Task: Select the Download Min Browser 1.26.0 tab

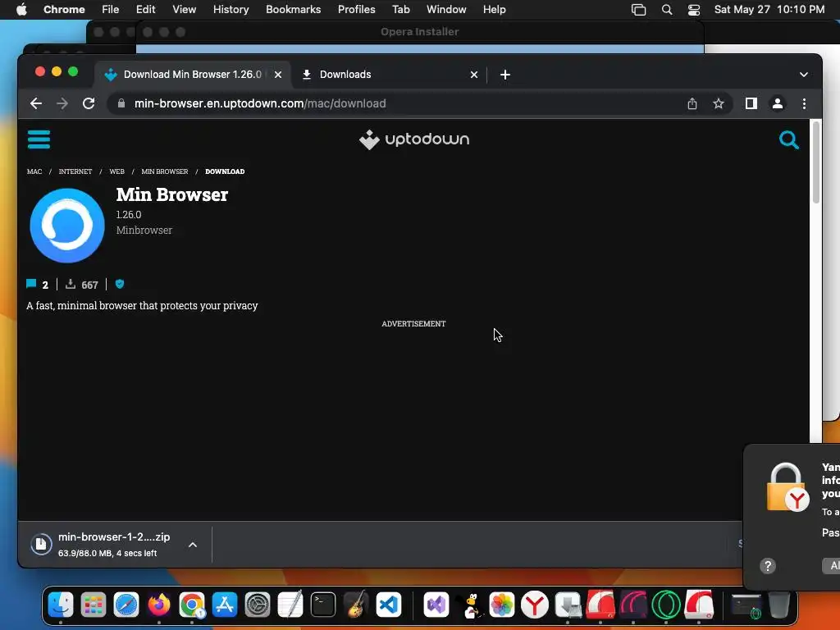Action: [193, 75]
